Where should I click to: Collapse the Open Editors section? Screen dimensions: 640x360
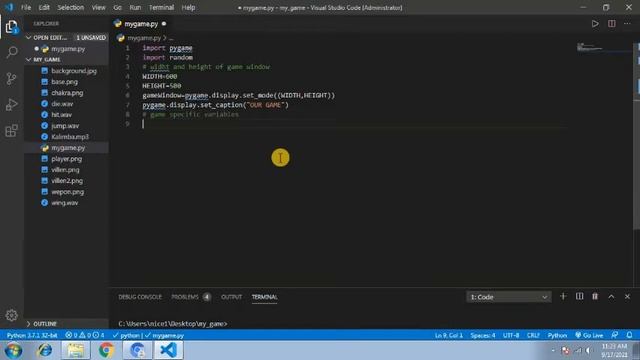click(x=67, y=38)
